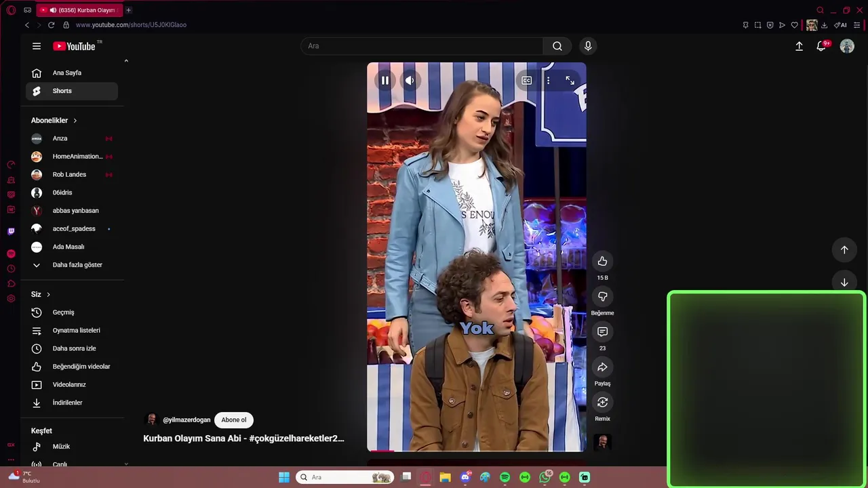Open Beğendiğim videolar list
The width and height of the screenshot is (868, 488).
tap(72, 367)
